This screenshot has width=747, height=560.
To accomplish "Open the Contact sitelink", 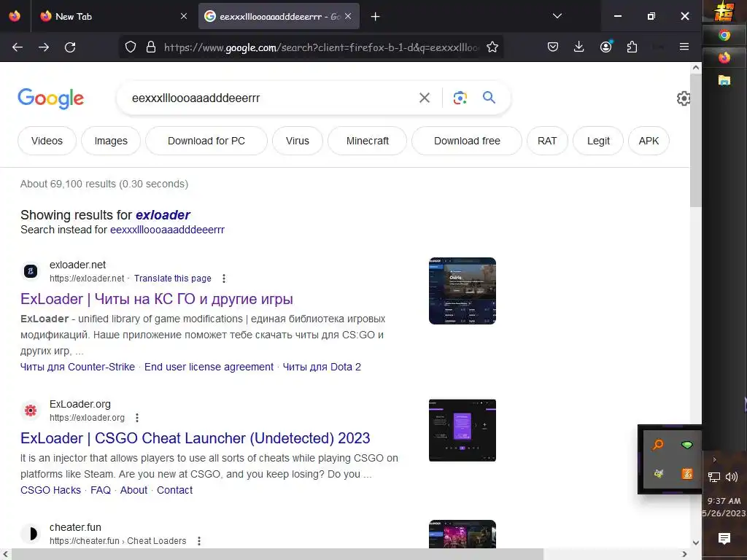I will tap(174, 491).
